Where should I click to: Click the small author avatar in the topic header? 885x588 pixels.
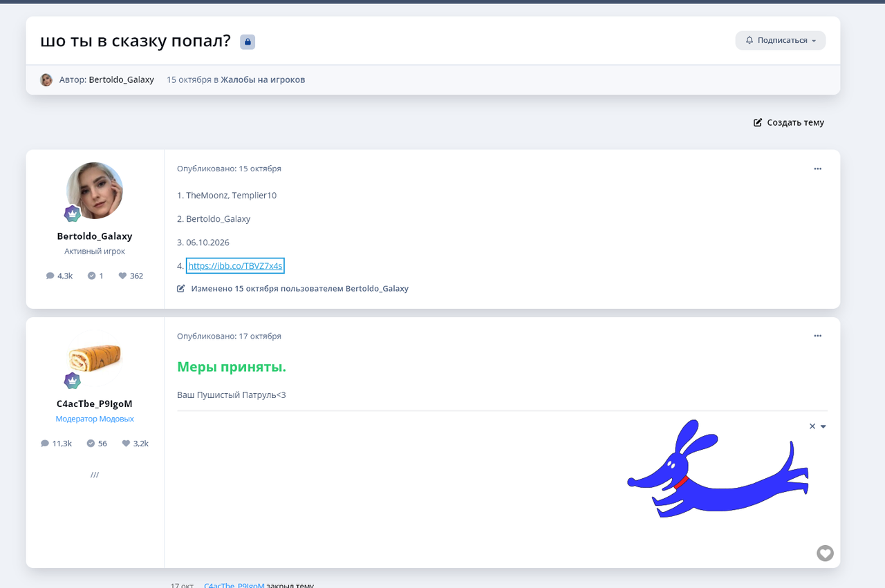(46, 79)
